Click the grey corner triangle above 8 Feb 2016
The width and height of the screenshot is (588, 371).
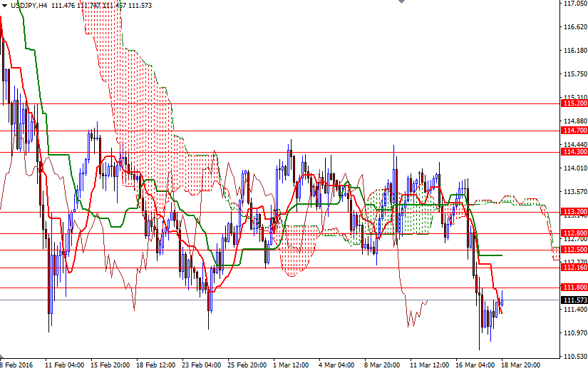1,356
